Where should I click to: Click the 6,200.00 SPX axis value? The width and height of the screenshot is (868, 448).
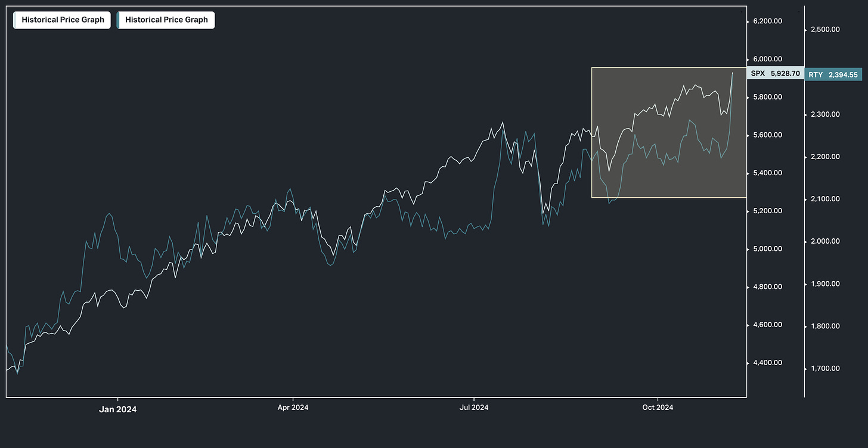click(768, 21)
